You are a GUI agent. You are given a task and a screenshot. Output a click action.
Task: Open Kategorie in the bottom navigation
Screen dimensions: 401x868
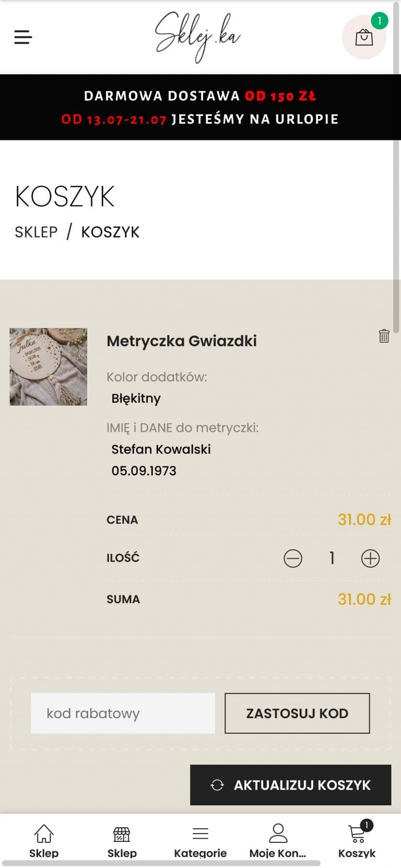click(x=200, y=840)
